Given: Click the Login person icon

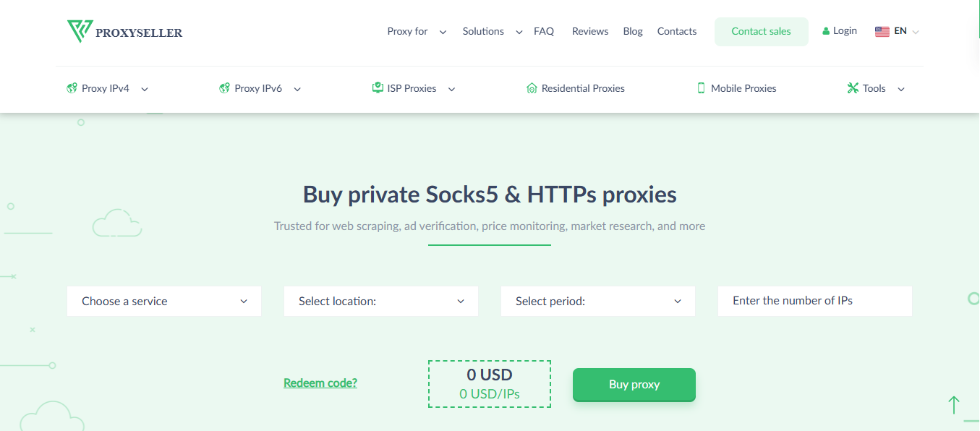Looking at the screenshot, I should [x=825, y=30].
